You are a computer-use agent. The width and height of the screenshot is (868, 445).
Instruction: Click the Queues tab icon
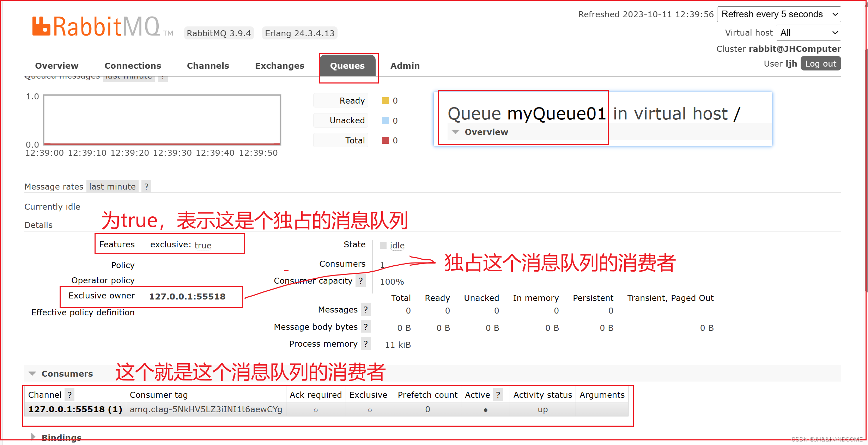click(348, 66)
